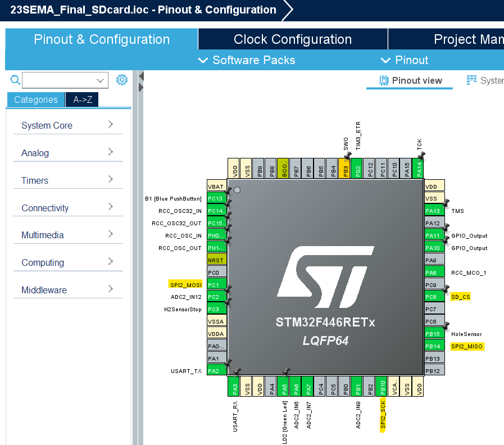Click the Pinout view chip icon
This screenshot has height=445, width=504.
tap(384, 80)
